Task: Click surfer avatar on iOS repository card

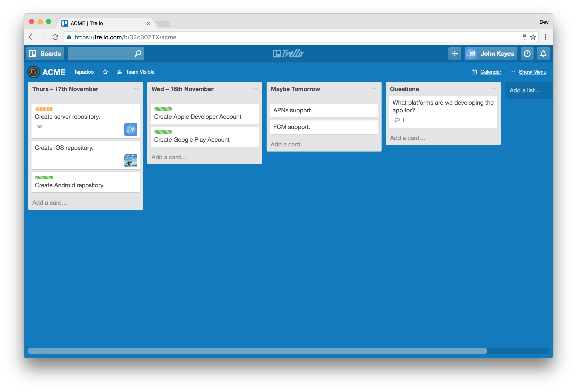Action: click(x=131, y=160)
